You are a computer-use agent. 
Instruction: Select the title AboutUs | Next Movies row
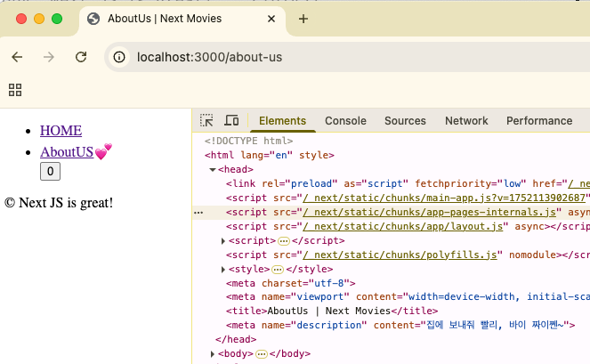(332, 311)
